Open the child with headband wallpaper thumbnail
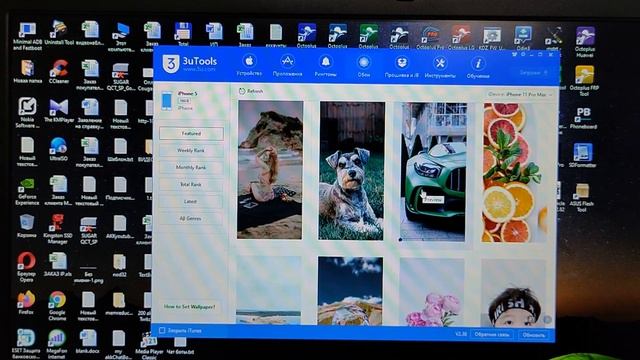Screen dimensions: 640x360 point(513,293)
